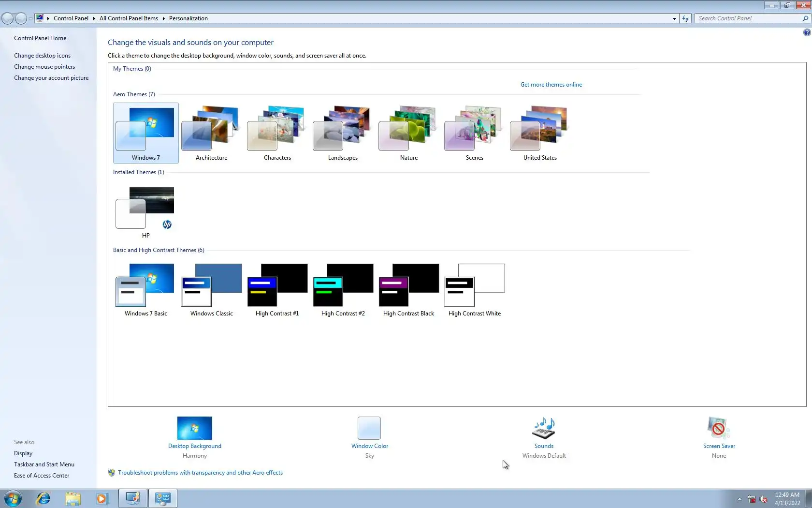
Task: Click Get more themes online
Action: click(551, 85)
